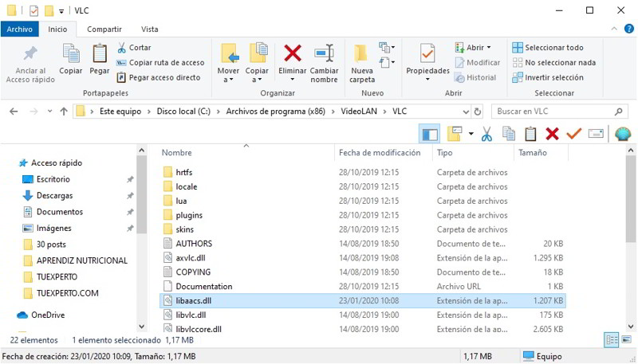
Task: Click the red X delete toolbar icon
Action: tap(552, 134)
